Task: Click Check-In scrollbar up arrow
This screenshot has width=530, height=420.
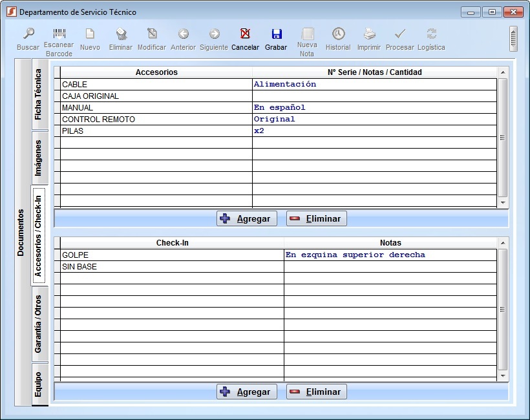Action: click(x=503, y=243)
